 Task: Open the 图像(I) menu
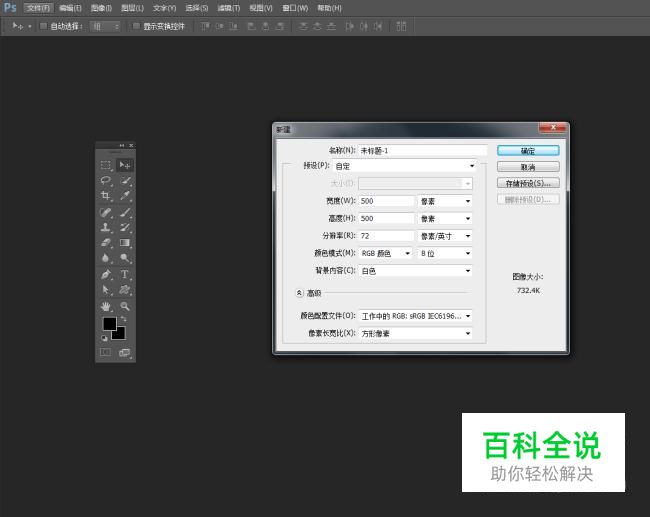pyautogui.click(x=101, y=8)
